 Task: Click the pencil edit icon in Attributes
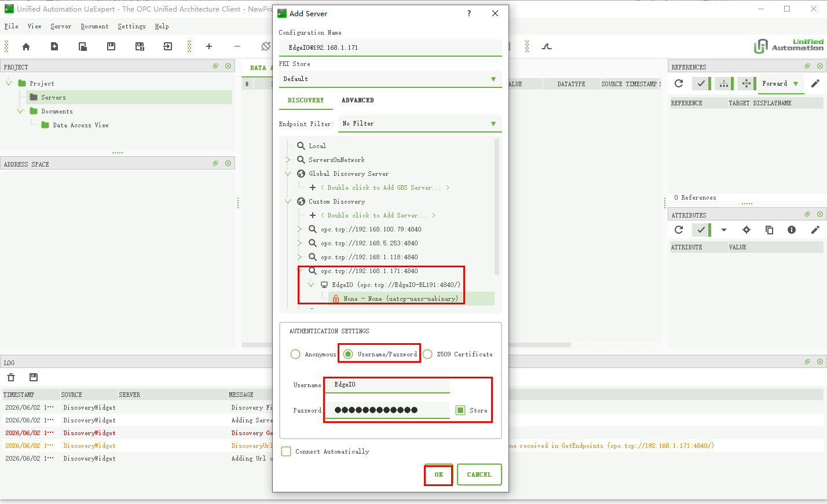click(x=815, y=230)
